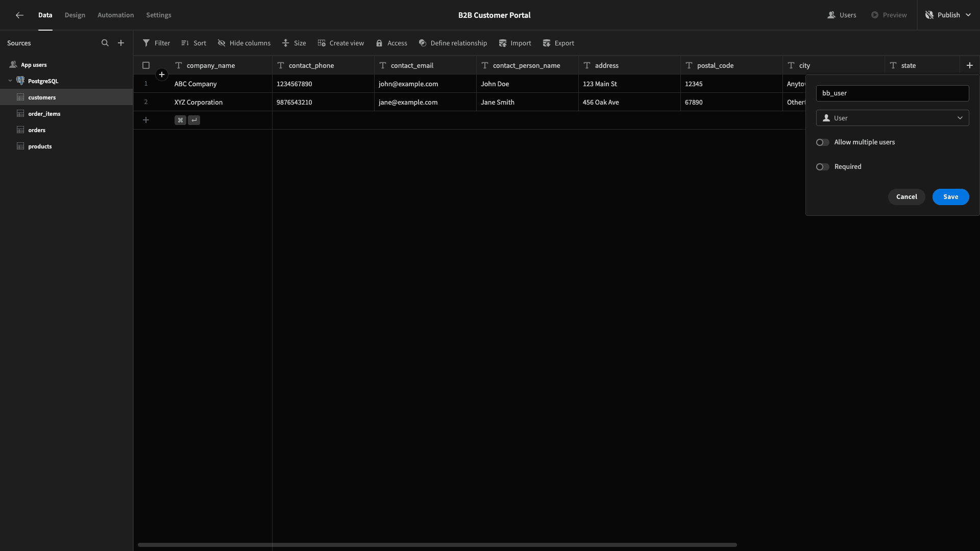Select the customers table
980x551 pixels.
click(66, 97)
